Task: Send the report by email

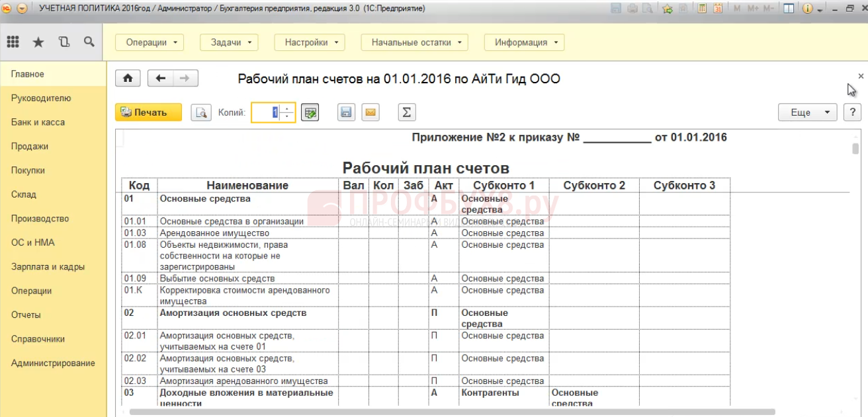Action: point(370,112)
